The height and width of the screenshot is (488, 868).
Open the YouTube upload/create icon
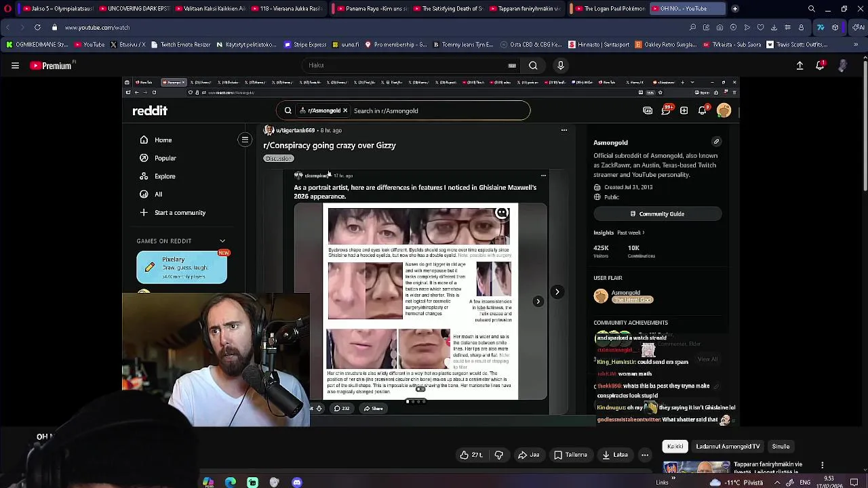(800, 66)
